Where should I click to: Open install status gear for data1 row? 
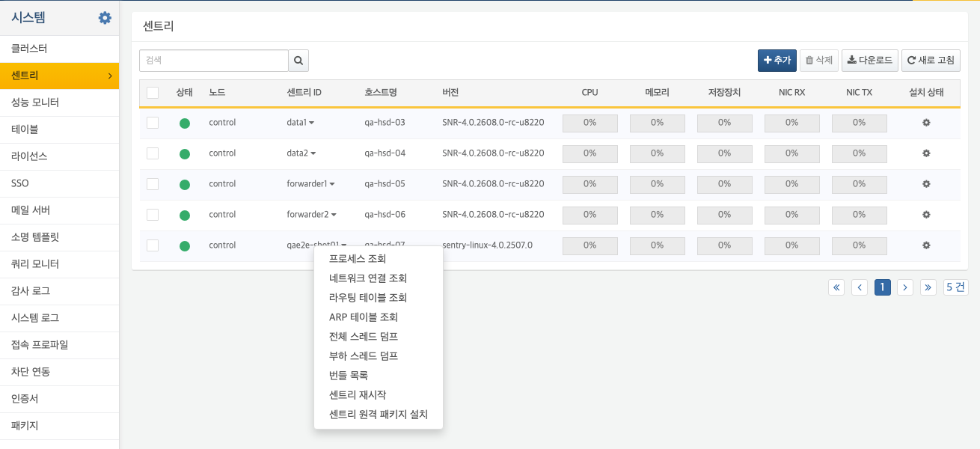coord(926,123)
